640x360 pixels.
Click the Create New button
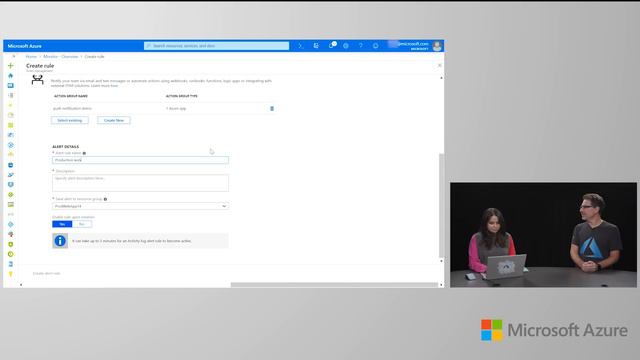(114, 120)
